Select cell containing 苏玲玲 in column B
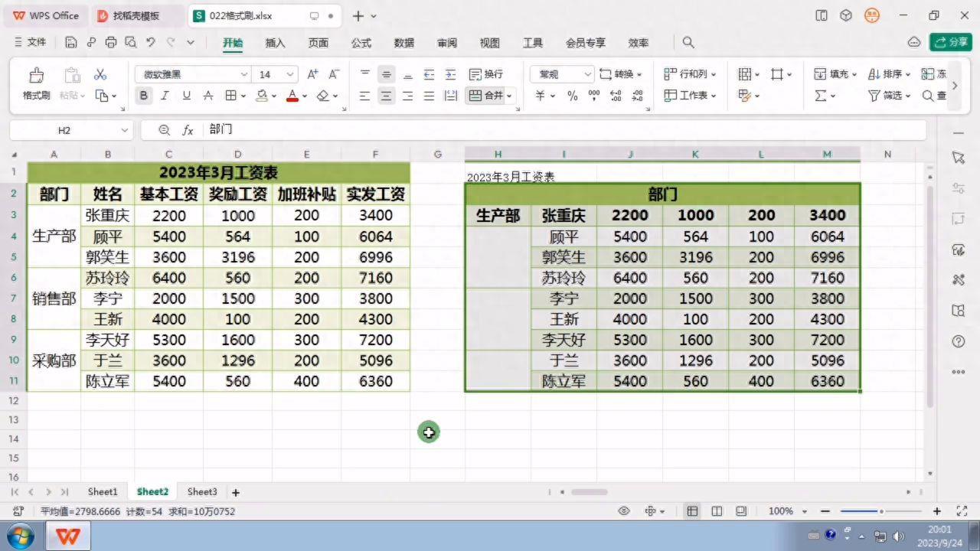Image resolution: width=980 pixels, height=551 pixels. tap(107, 278)
